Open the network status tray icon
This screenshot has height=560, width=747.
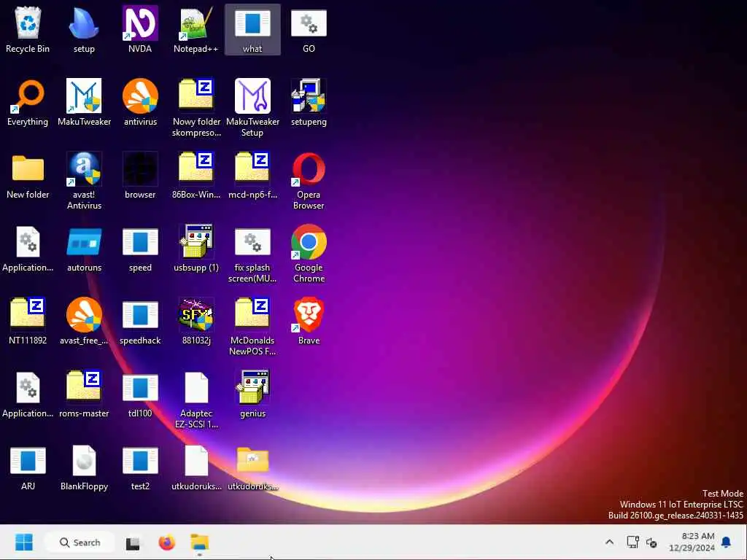click(x=632, y=542)
